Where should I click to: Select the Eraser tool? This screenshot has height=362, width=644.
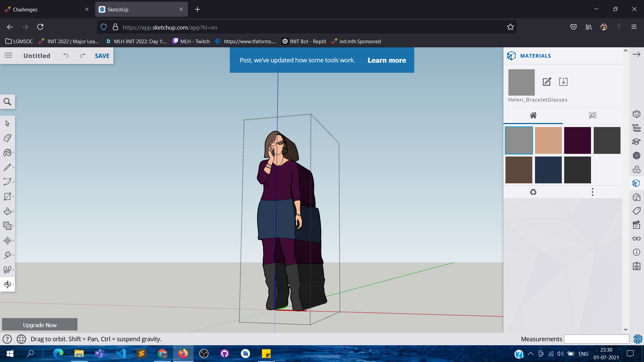7,138
